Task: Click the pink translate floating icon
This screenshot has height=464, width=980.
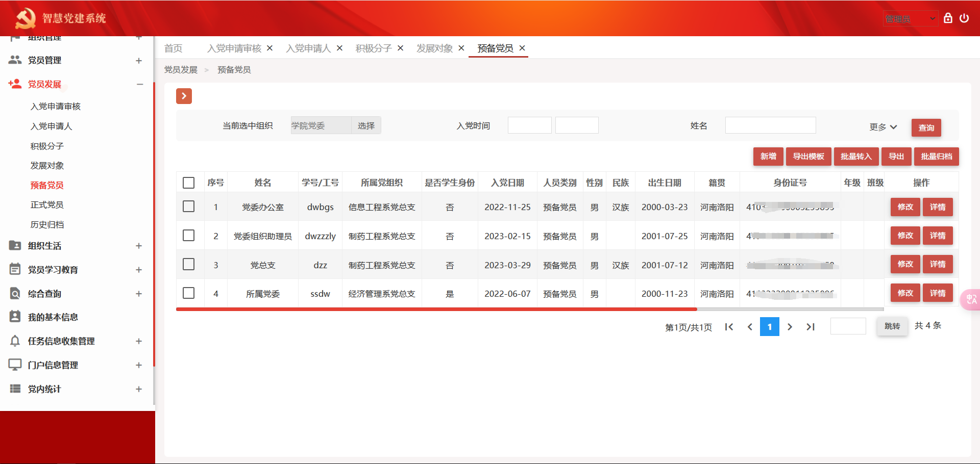Action: point(970,299)
